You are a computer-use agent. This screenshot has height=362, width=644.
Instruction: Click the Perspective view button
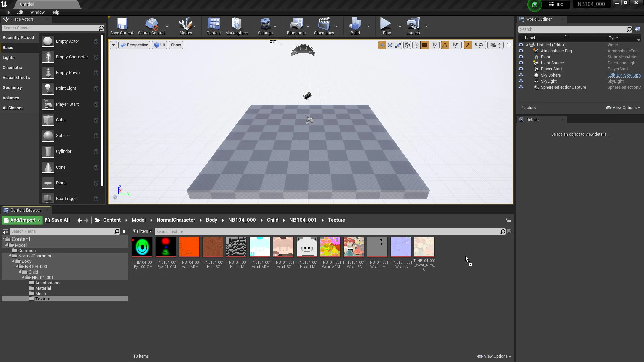134,45
